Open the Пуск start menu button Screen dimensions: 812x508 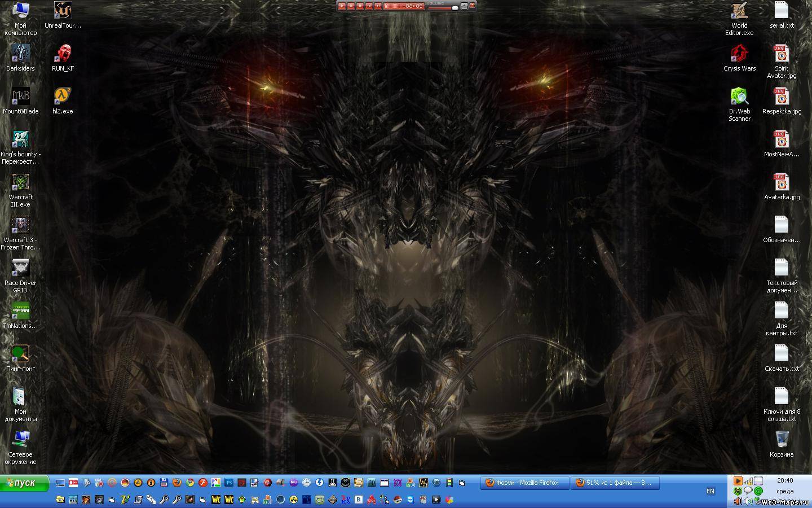coord(24,483)
